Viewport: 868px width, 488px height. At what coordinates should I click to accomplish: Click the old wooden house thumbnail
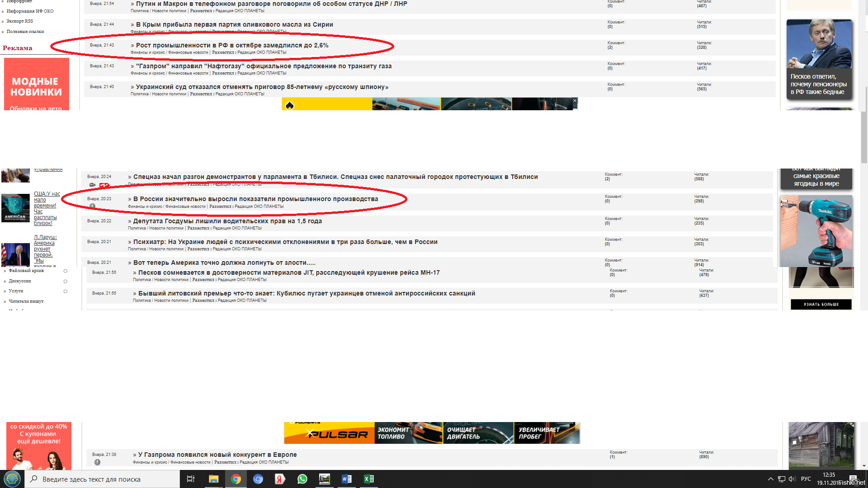point(821,446)
